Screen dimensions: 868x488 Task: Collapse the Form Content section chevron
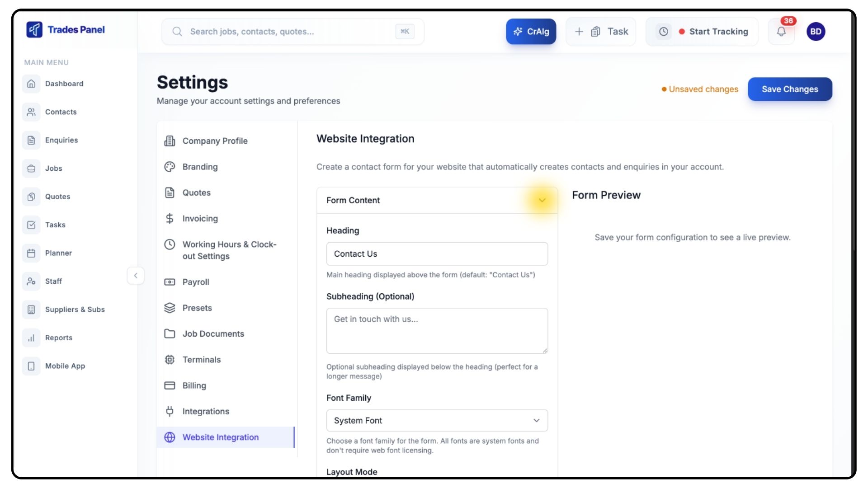pos(542,200)
